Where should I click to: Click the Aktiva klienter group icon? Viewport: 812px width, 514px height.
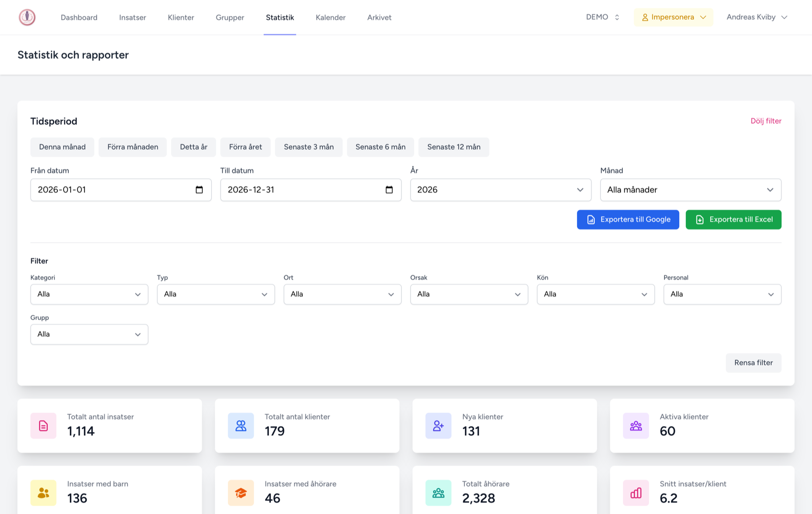[636, 426]
